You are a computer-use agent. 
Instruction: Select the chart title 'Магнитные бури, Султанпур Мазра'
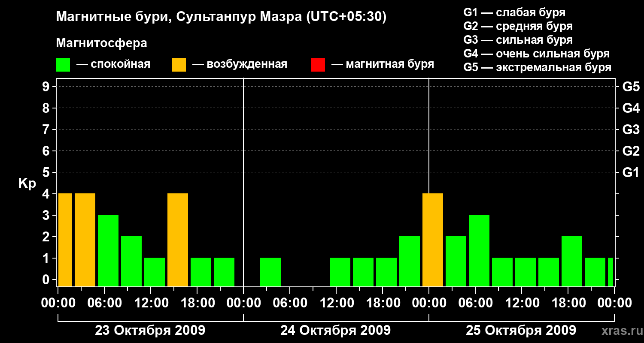178,17
